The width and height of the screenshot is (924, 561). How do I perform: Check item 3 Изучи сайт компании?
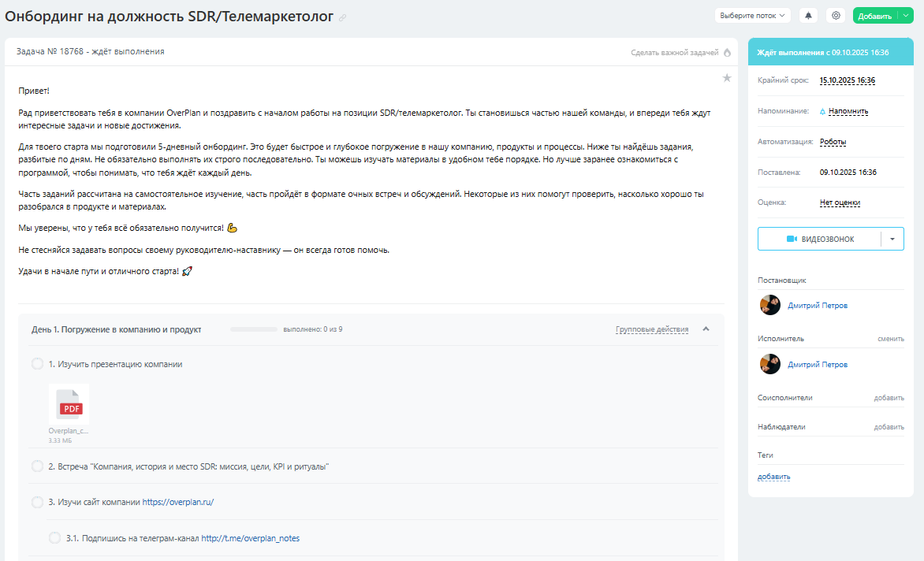[37, 502]
